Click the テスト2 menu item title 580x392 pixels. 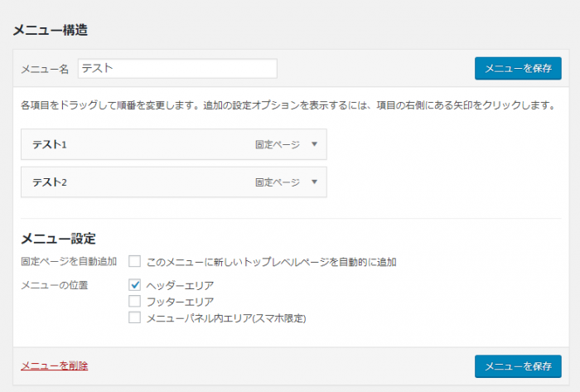50,182
